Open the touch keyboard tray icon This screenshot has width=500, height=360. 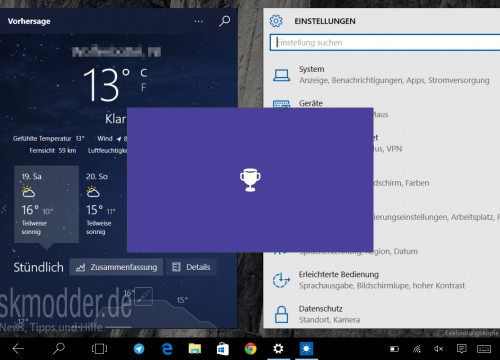[x=484, y=349]
